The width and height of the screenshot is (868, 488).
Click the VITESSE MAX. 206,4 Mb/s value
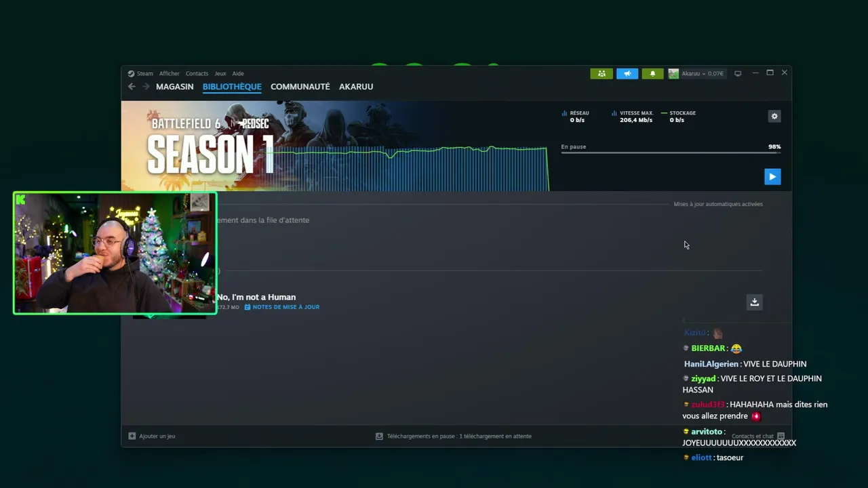pos(636,120)
